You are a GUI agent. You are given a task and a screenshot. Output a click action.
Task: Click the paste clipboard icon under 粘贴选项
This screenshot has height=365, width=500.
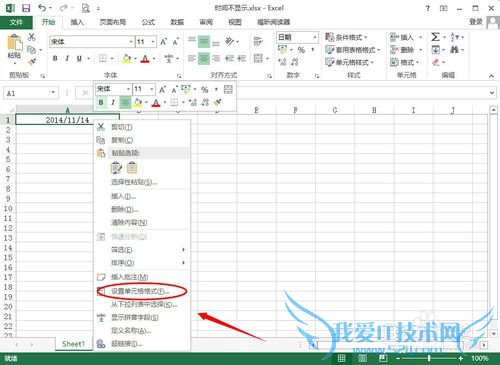(132, 167)
